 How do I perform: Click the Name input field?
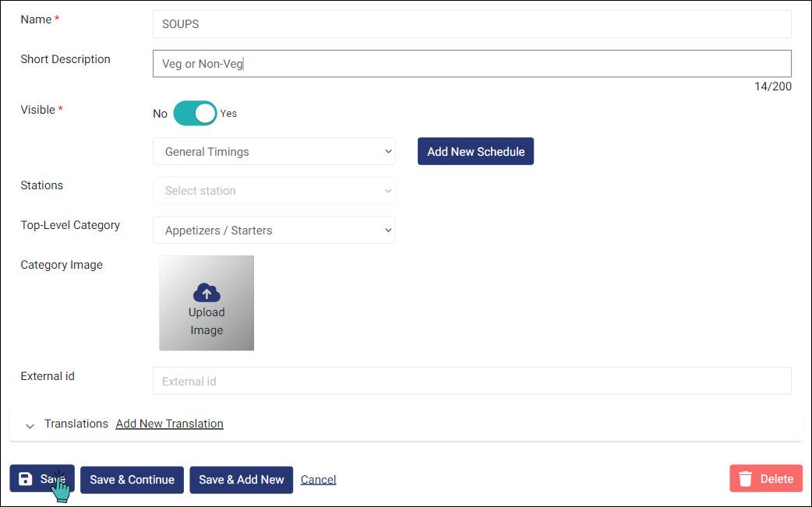471,24
